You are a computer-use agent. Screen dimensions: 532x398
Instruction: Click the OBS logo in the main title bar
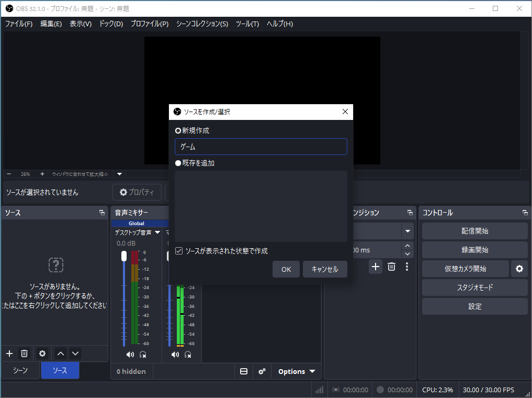click(x=9, y=8)
